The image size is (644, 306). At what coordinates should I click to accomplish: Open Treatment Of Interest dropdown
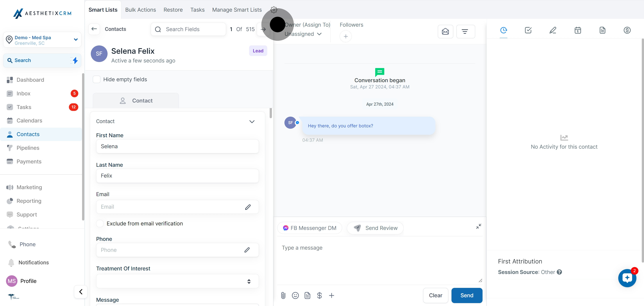[177, 281]
